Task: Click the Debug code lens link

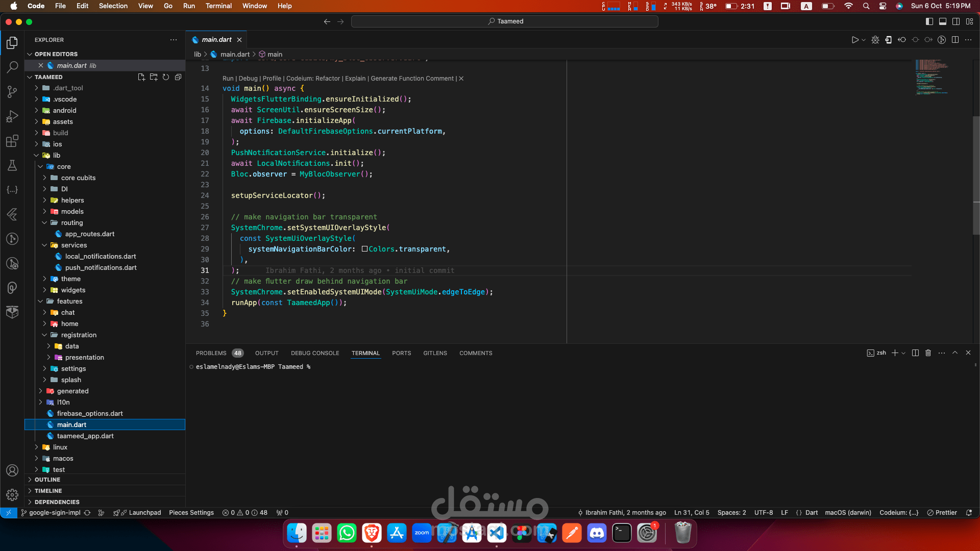Action: click(248, 79)
